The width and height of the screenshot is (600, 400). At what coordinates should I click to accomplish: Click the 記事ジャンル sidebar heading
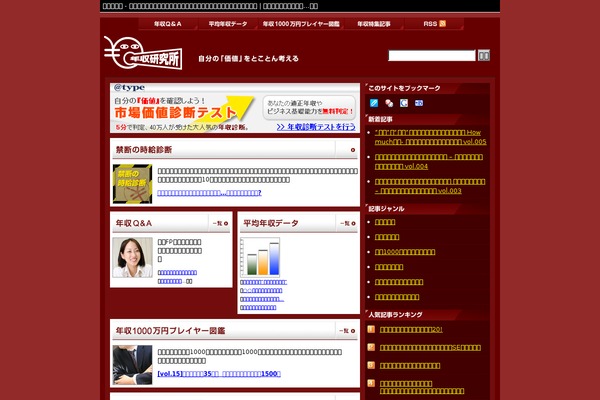click(386, 209)
